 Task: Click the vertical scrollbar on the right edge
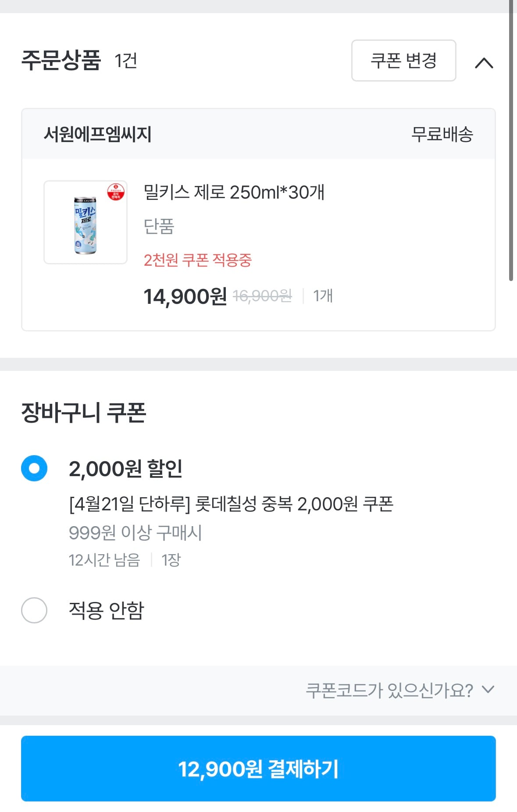tap(511, 140)
